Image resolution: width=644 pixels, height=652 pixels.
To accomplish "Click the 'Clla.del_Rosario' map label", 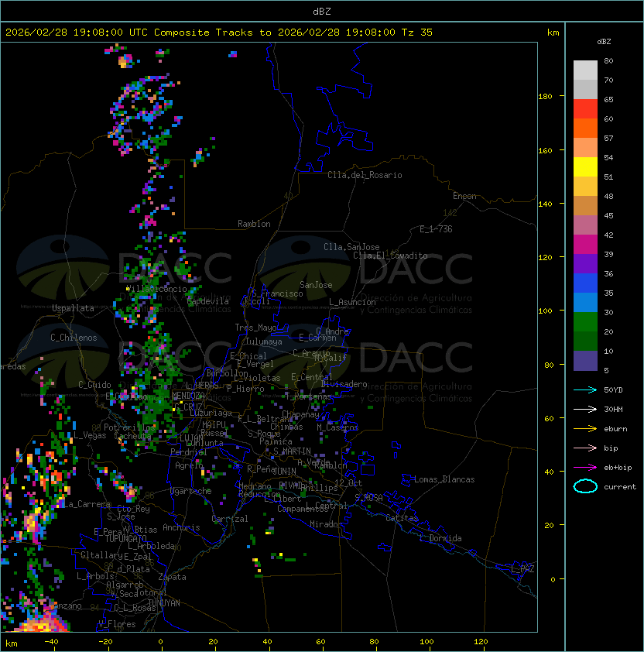I will point(365,176).
